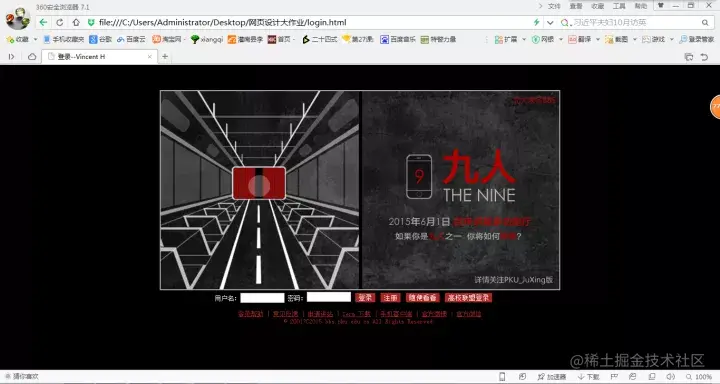Screen dimensions: 720x384
Task: Open the 百度云 bookmark
Action: click(x=131, y=40)
